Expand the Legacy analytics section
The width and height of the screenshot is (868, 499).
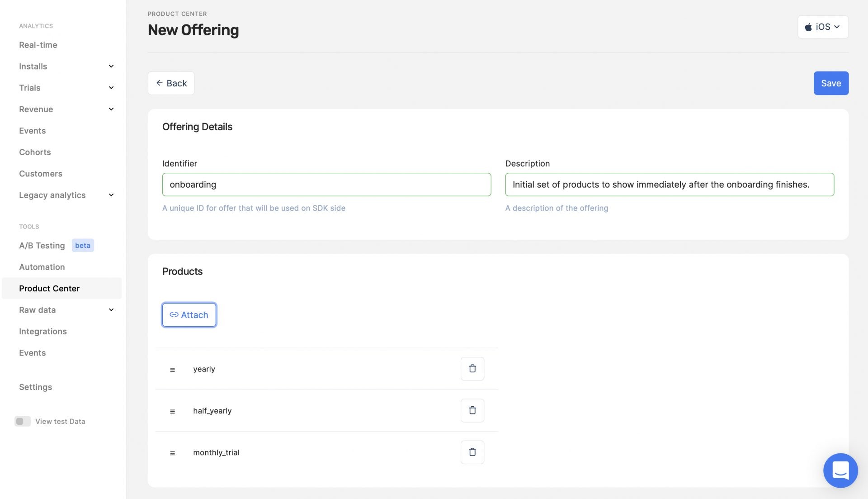[x=111, y=195]
